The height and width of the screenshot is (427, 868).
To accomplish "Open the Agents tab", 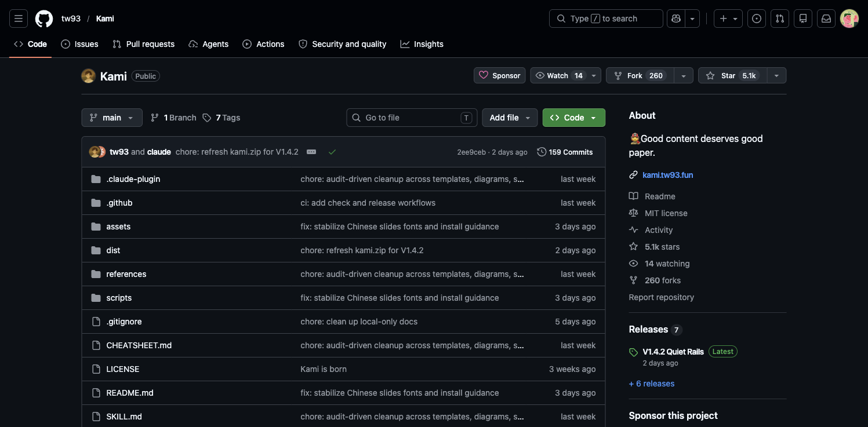I will click(209, 44).
